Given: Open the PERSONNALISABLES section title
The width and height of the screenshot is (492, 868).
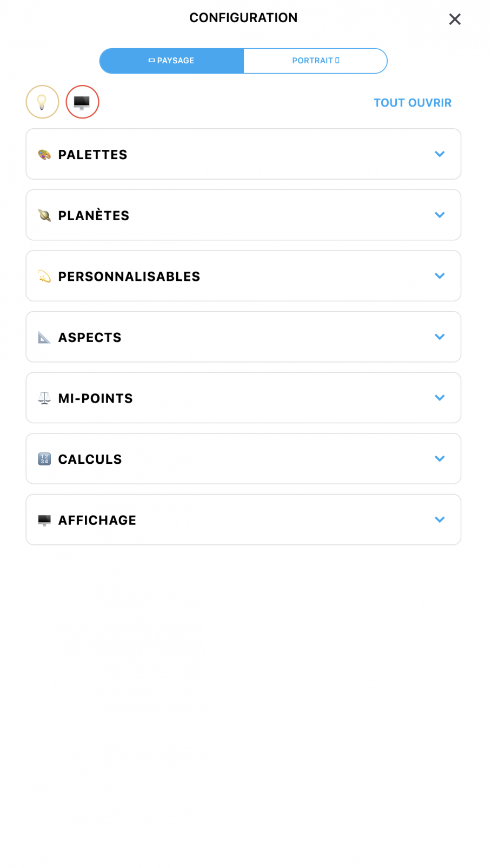Looking at the screenshot, I should [129, 277].
